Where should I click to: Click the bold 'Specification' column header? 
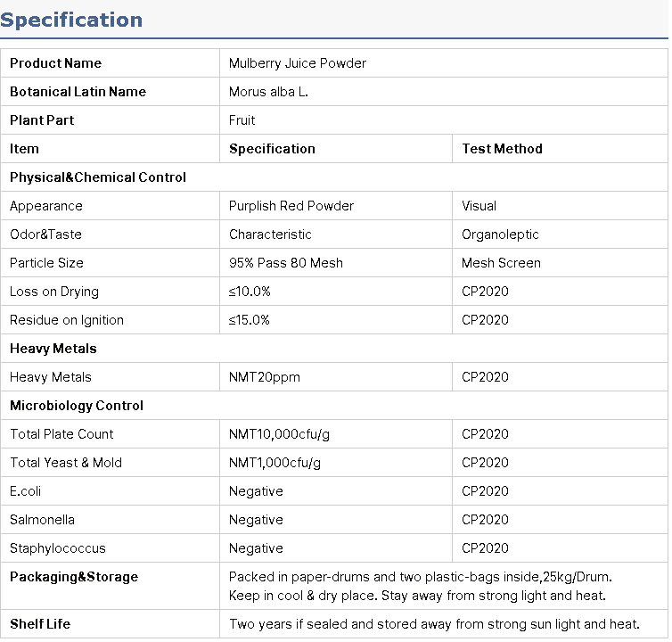336,149
